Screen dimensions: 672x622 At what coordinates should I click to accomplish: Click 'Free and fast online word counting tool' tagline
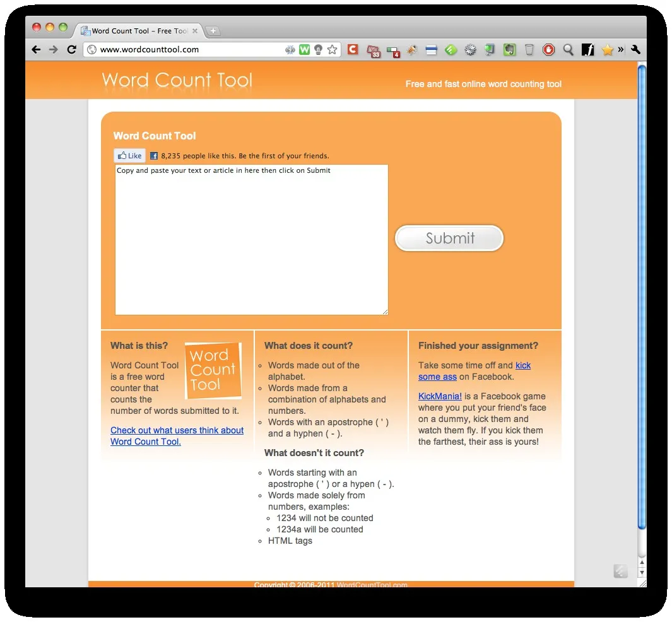pos(483,84)
